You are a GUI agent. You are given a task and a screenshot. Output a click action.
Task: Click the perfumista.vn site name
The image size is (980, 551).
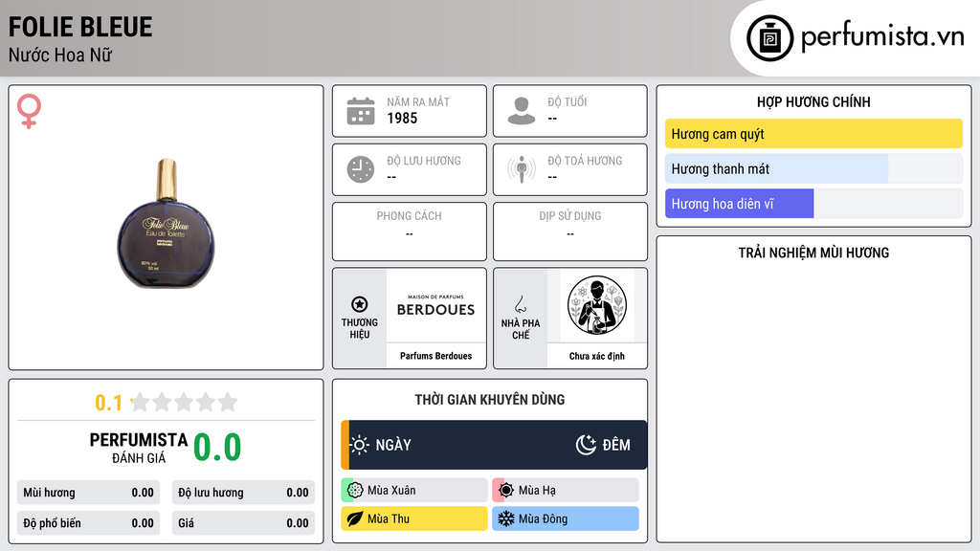(882, 36)
